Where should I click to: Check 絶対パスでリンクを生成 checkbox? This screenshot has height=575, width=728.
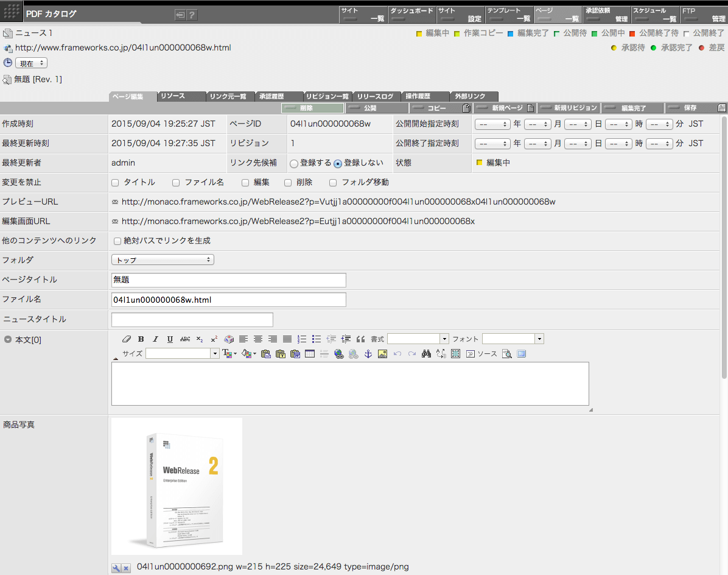coord(117,241)
